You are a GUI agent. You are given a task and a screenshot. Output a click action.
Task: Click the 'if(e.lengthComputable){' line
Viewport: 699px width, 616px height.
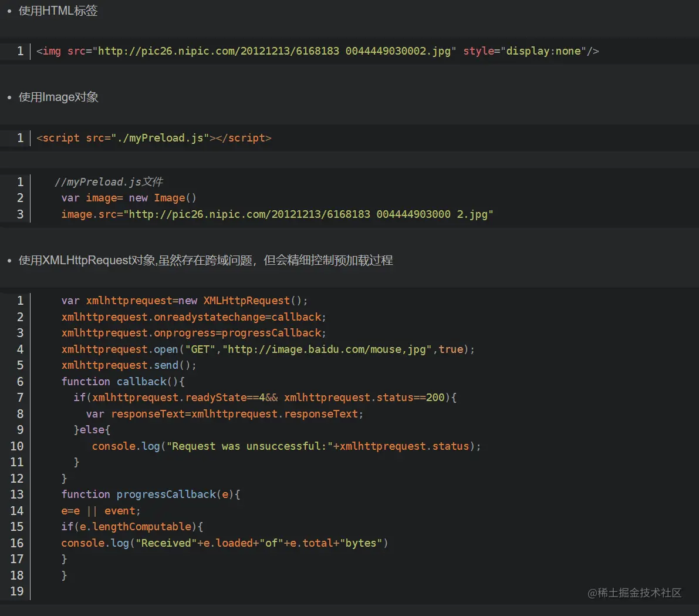[x=132, y=527]
